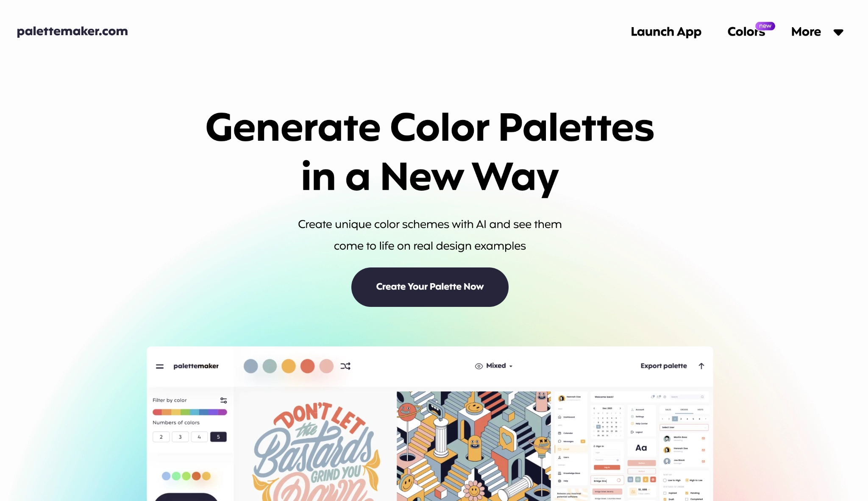Click the hamburger menu icon
This screenshot has height=501, width=868.
tap(159, 366)
